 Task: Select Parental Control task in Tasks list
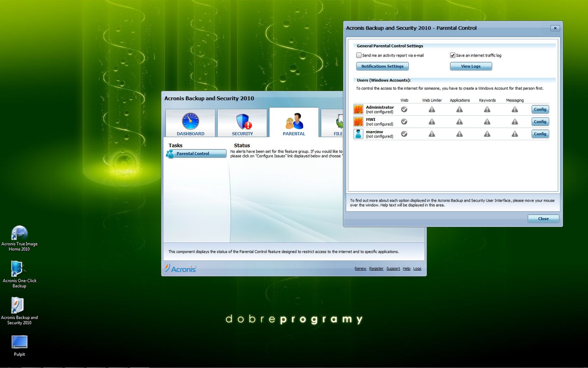pyautogui.click(x=196, y=154)
